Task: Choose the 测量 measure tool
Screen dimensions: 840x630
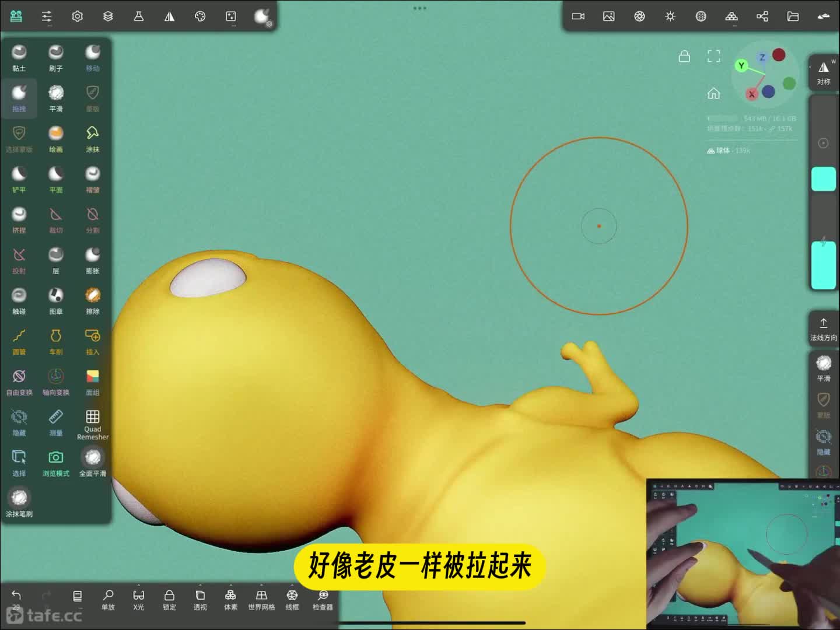Action: (56, 422)
